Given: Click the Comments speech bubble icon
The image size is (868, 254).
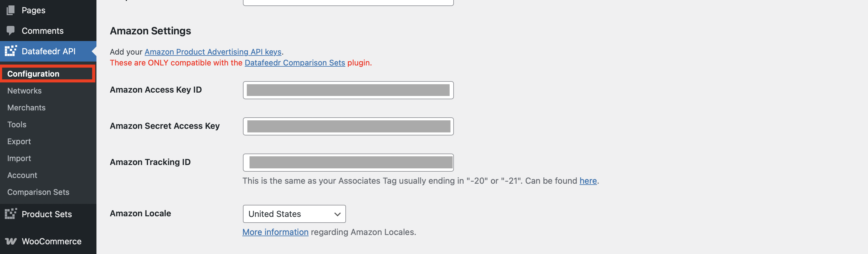Looking at the screenshot, I should [11, 31].
